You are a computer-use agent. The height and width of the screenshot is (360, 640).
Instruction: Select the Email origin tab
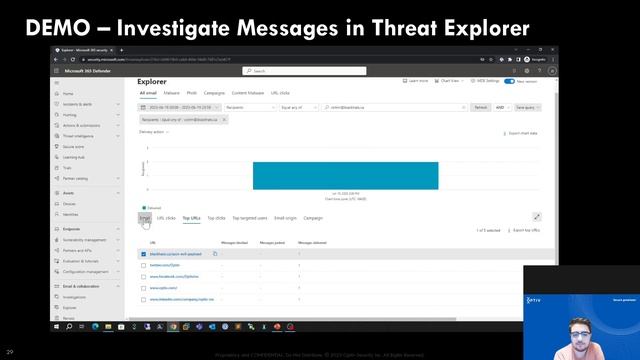click(285, 218)
